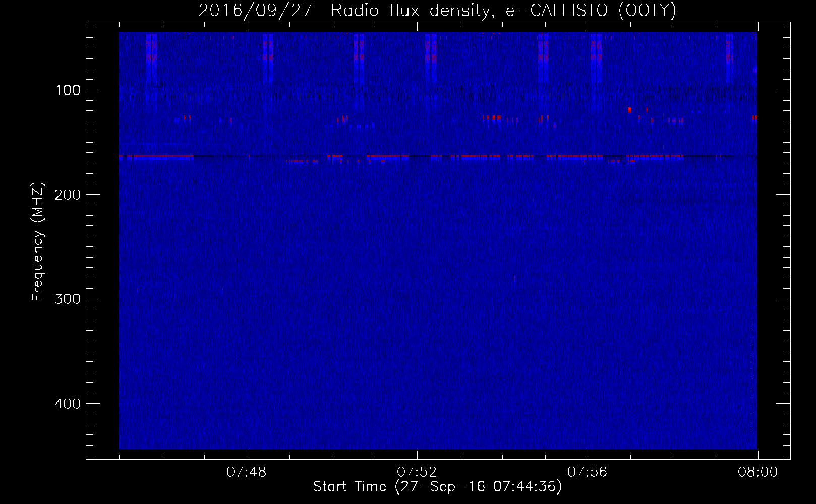Click the '07:52' time tick label
The image size is (816, 504).
[x=417, y=472]
